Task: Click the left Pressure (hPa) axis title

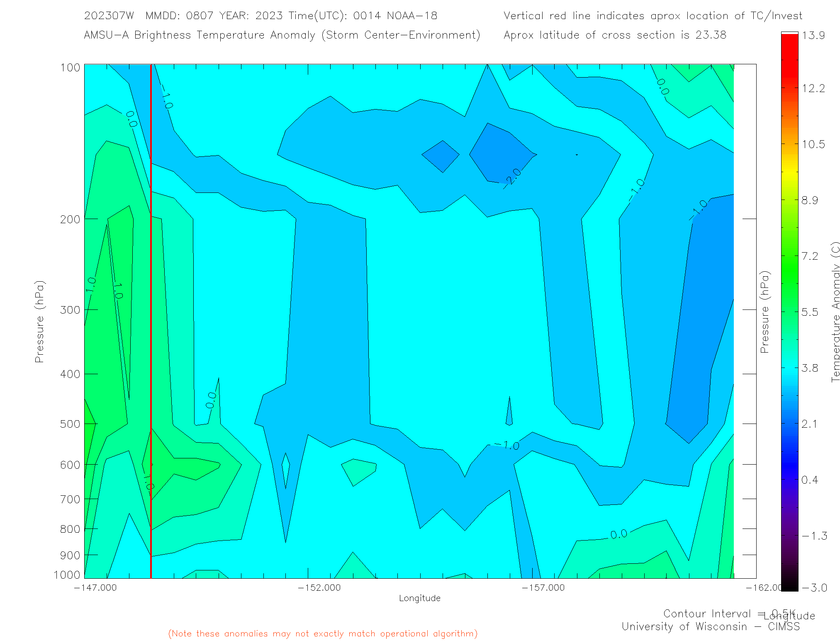Action: (x=39, y=321)
